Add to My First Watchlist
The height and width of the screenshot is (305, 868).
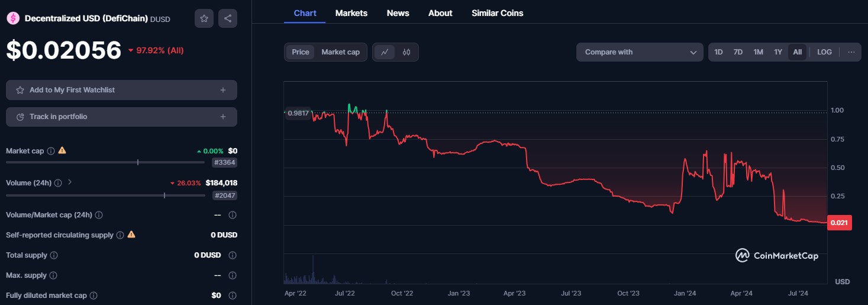[x=121, y=90]
